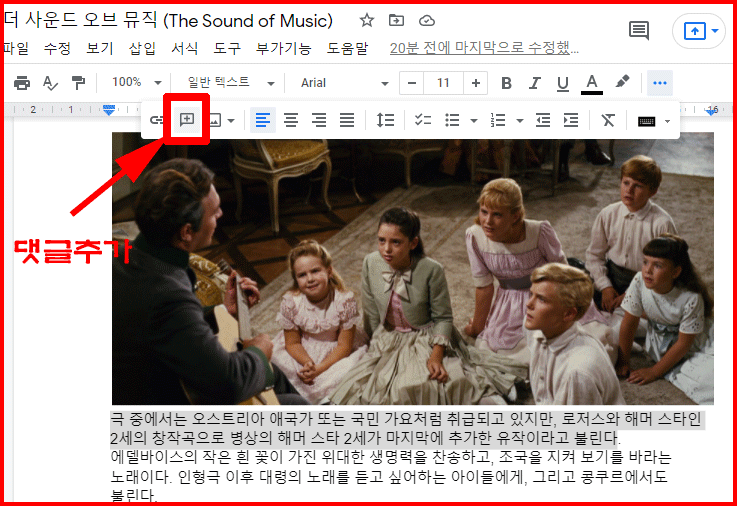
Task: Toggle underline formatting
Action: [563, 84]
